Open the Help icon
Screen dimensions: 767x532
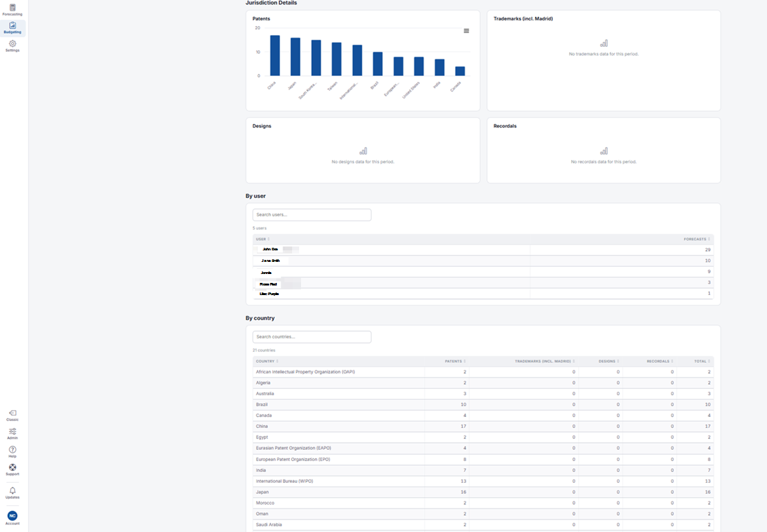tap(12, 452)
